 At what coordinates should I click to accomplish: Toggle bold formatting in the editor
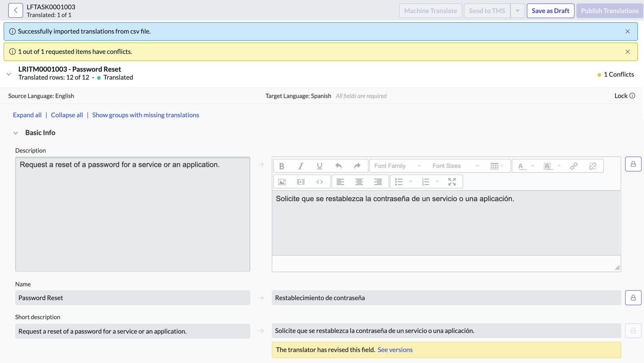282,166
